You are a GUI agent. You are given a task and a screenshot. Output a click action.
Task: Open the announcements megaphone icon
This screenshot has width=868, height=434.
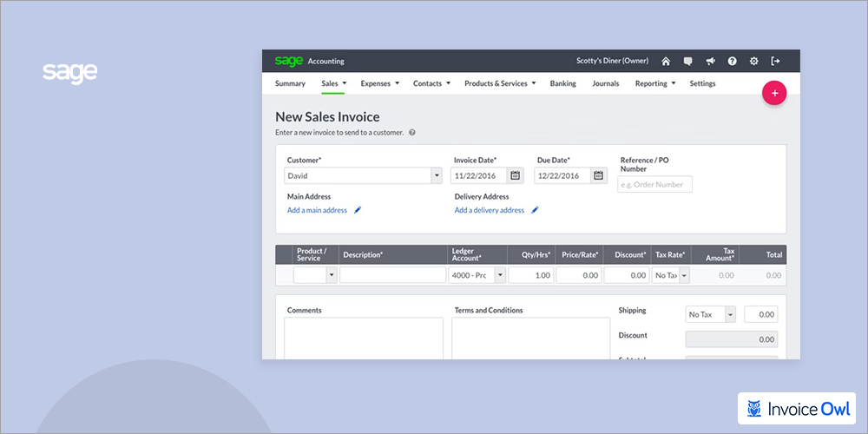coord(710,62)
